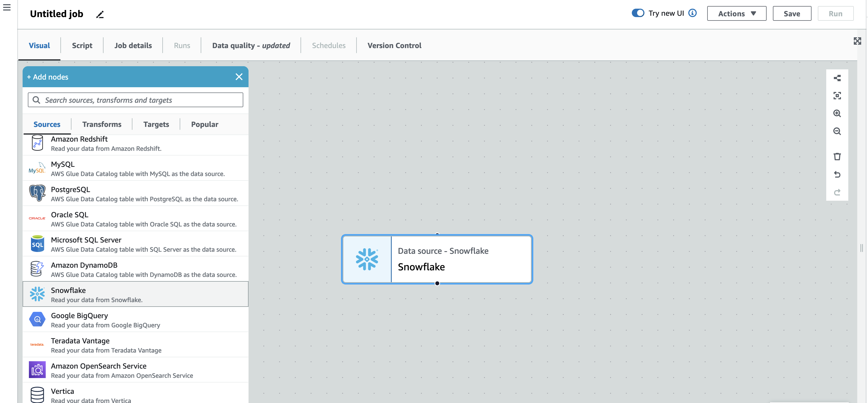Rename the job using the pencil icon
Image resolution: width=868 pixels, height=403 pixels.
point(99,14)
